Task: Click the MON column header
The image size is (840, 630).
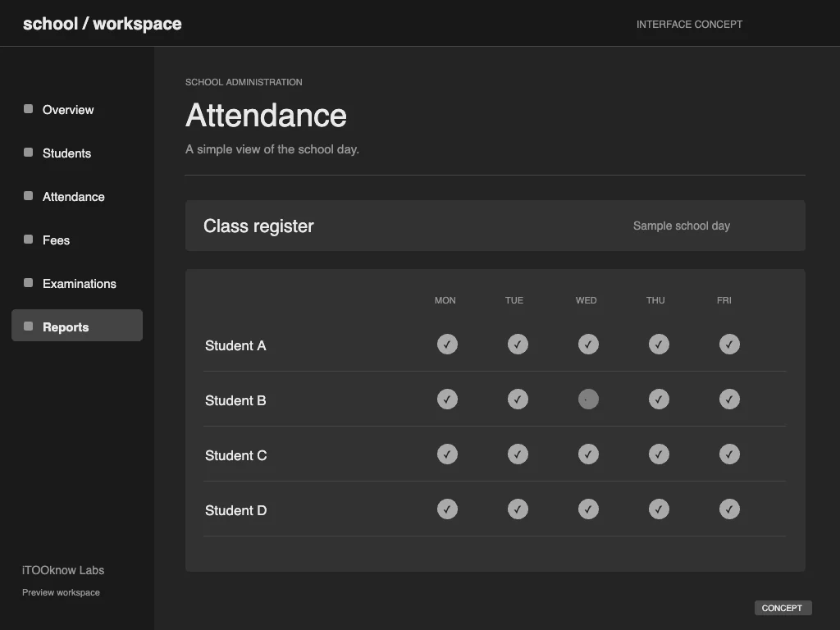Action: click(x=445, y=300)
